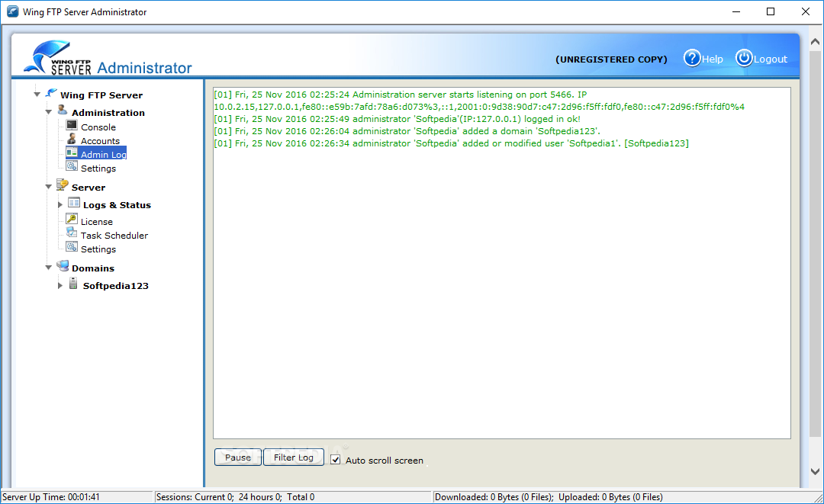This screenshot has width=824, height=504.
Task: Click the Logout power icon
Action: click(x=744, y=58)
